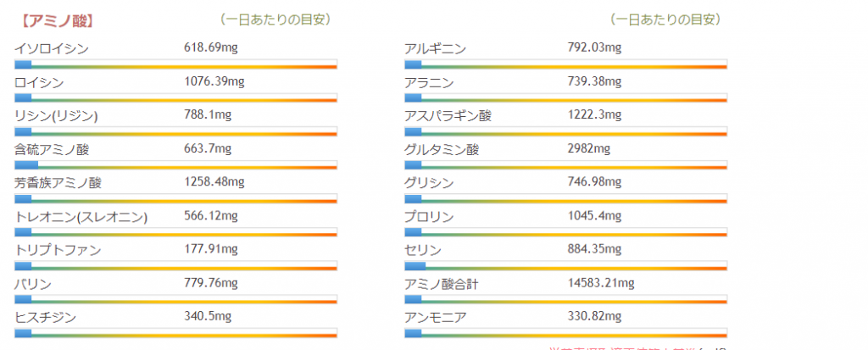
Task: Click the イソロイシン progress bar
Action: pos(175,64)
